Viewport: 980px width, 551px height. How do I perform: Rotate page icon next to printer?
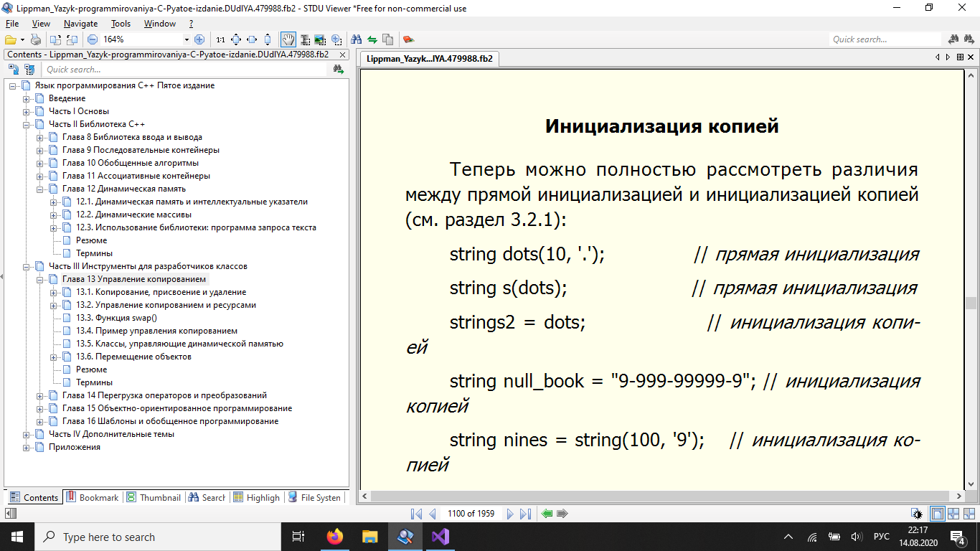[56, 39]
